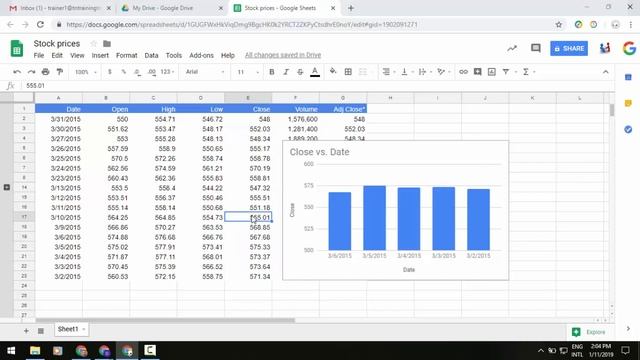Format as percent icon
Screen dimensions: 640x360
coord(123,72)
